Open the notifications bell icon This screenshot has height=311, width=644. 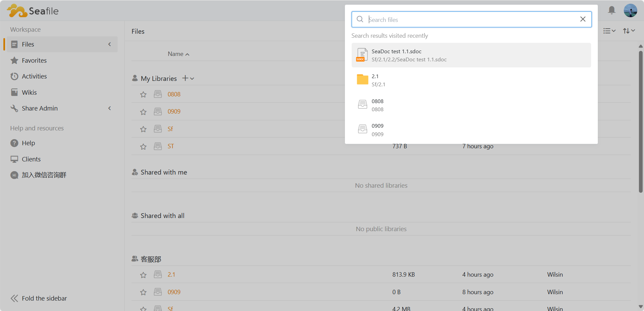pyautogui.click(x=612, y=10)
